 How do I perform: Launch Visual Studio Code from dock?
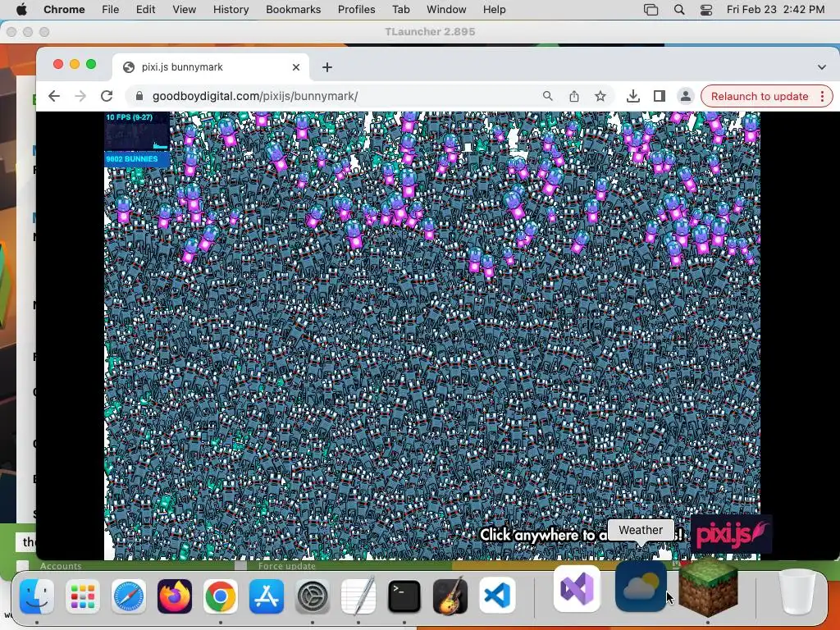(496, 596)
